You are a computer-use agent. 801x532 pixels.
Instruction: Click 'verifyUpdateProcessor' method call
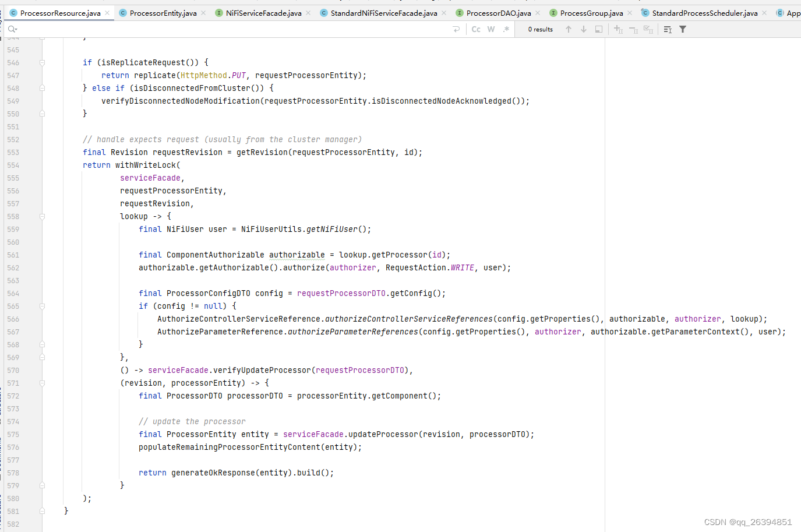(262, 370)
